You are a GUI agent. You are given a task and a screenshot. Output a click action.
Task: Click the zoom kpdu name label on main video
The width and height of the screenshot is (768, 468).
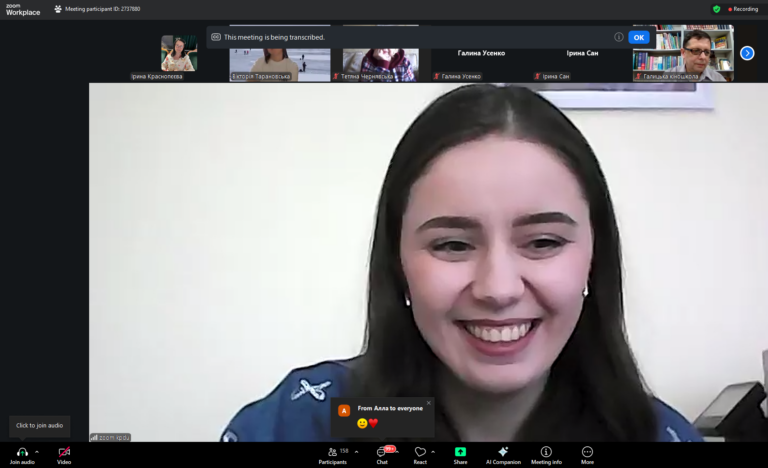pyautogui.click(x=110, y=437)
